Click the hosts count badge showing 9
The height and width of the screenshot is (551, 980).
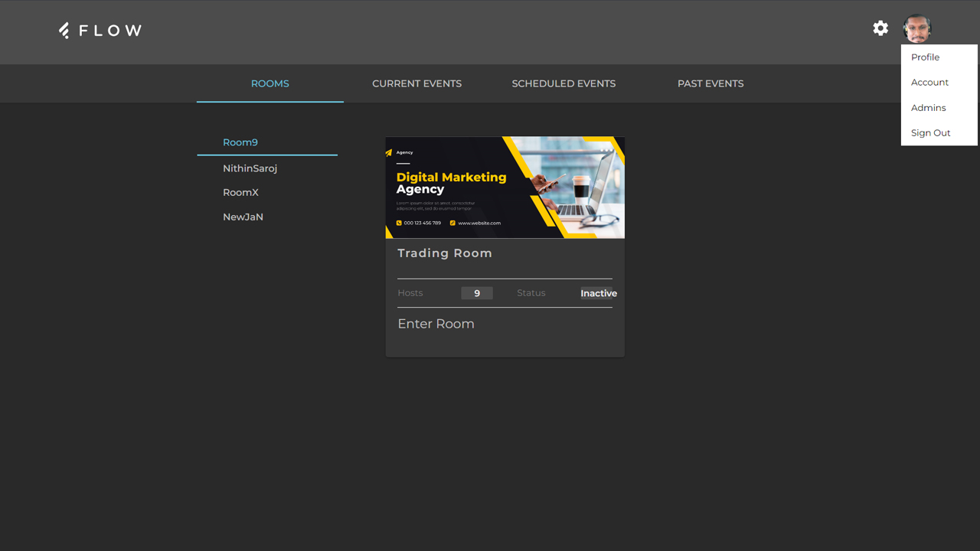(x=477, y=293)
